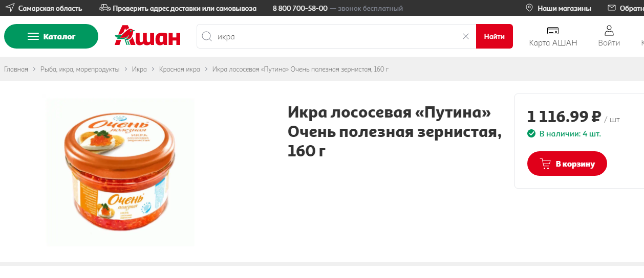Open Рыба, икра, морепродукты breadcrumb
The height and width of the screenshot is (278, 644).
point(80,69)
